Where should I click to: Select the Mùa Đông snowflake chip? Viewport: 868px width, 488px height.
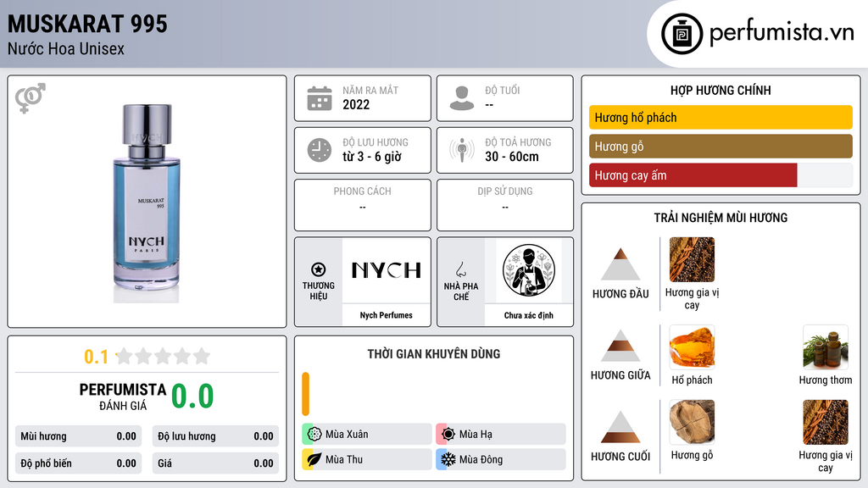501,459
